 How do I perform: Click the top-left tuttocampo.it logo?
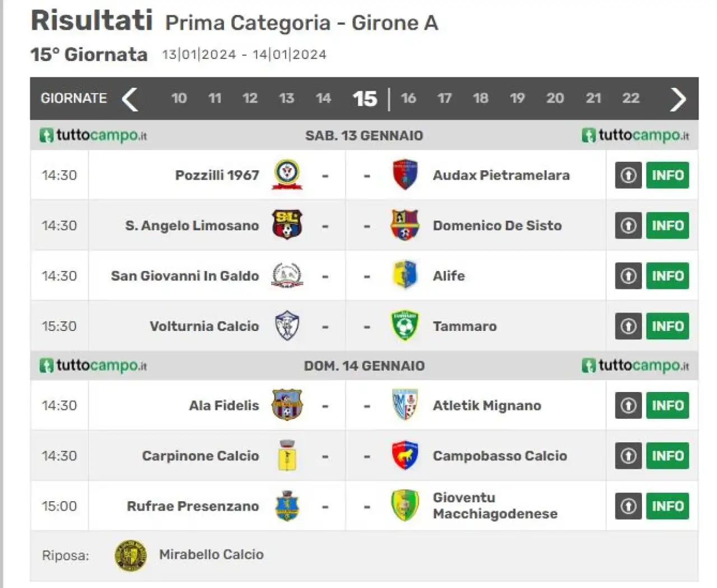93,136
